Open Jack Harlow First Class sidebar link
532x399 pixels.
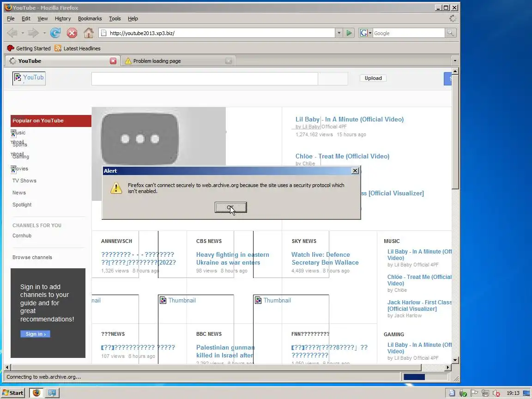[x=420, y=305]
